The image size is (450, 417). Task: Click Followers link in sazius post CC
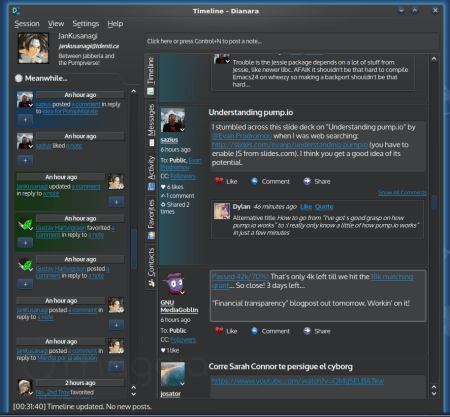tap(183, 176)
